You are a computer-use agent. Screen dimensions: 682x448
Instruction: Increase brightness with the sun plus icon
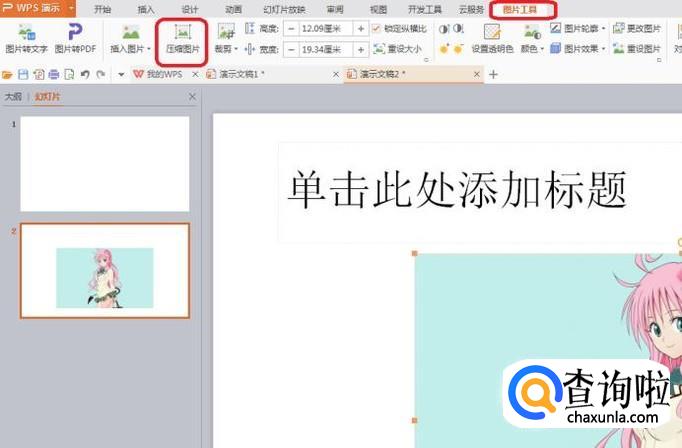pos(444,49)
